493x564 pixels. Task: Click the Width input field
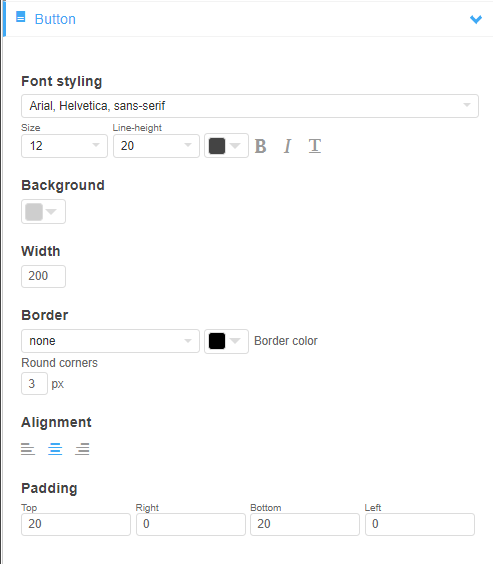point(44,276)
